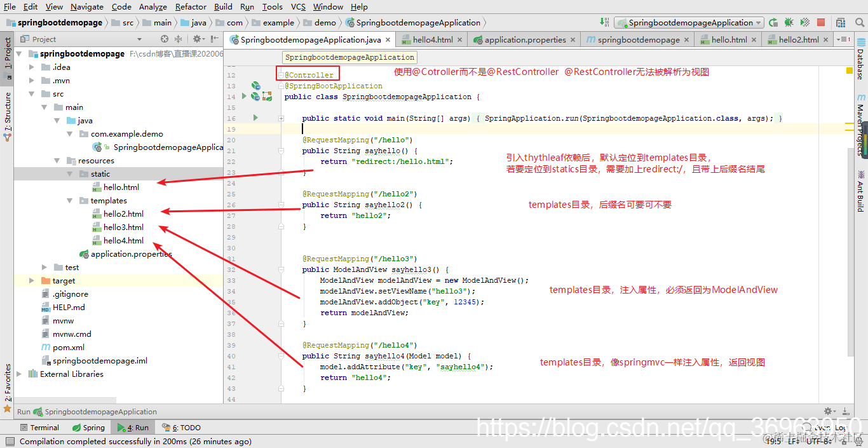This screenshot has height=448, width=868.
Task: Run with coverage icon
Action: pyautogui.click(x=804, y=22)
